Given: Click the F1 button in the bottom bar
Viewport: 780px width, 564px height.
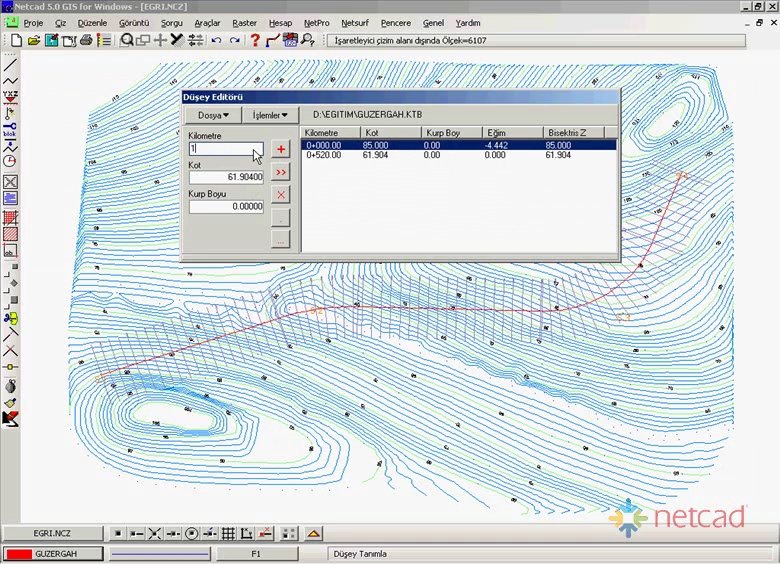Looking at the screenshot, I should tap(256, 554).
